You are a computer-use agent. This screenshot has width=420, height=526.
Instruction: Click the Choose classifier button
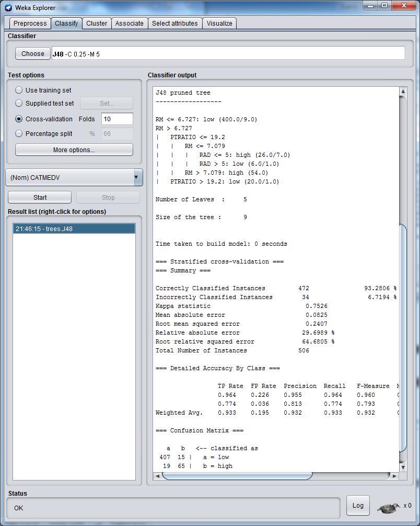click(x=33, y=54)
